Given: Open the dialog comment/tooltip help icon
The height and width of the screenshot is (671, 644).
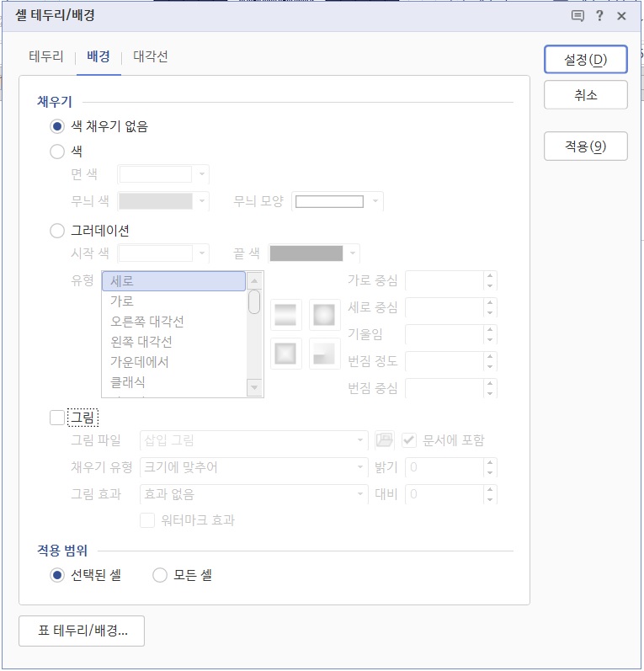Looking at the screenshot, I should coord(577,16).
